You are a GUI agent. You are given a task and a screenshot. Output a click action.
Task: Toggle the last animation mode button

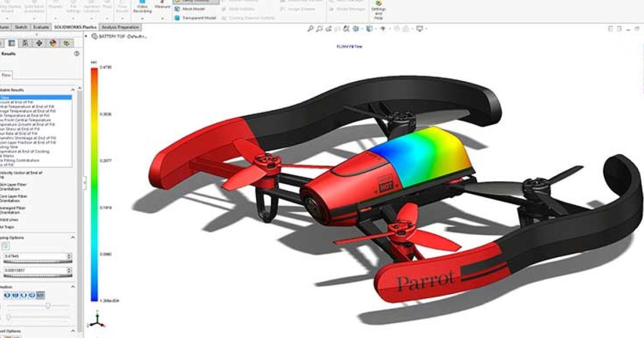point(41,295)
